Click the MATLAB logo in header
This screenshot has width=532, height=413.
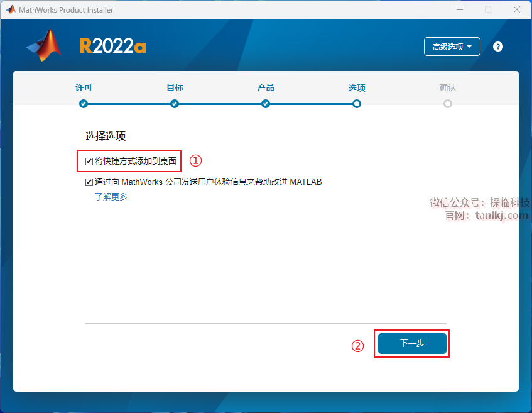45,46
